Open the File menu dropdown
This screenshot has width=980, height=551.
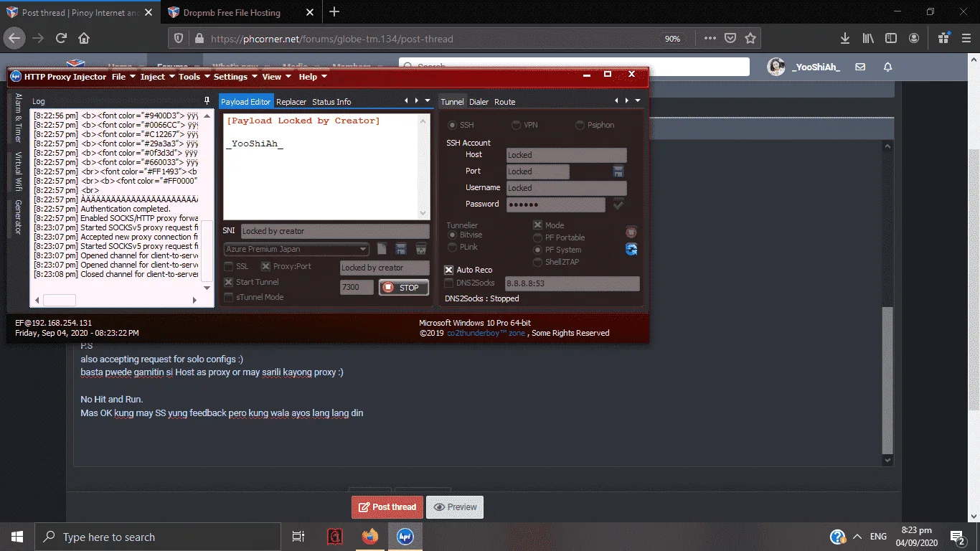click(x=124, y=77)
